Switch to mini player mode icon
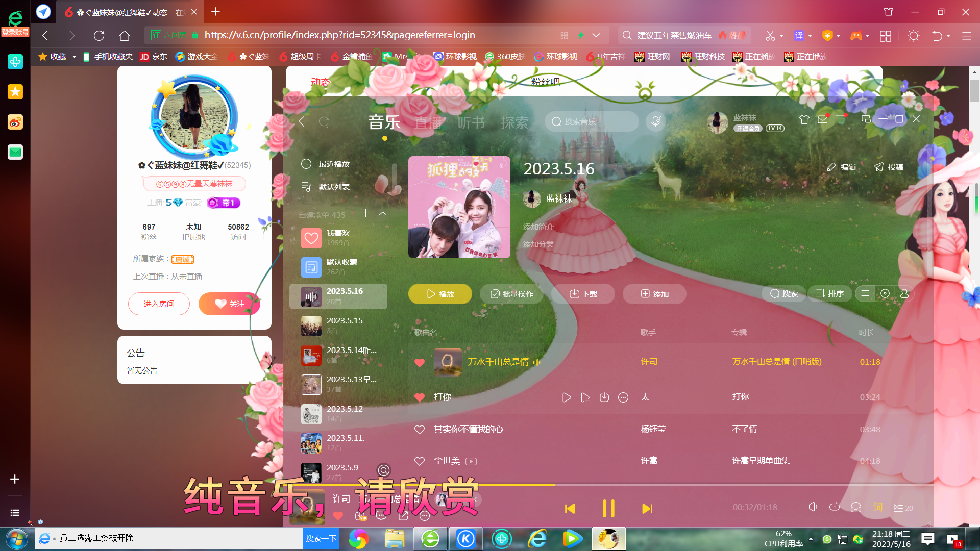980x551 pixels. [x=866, y=119]
